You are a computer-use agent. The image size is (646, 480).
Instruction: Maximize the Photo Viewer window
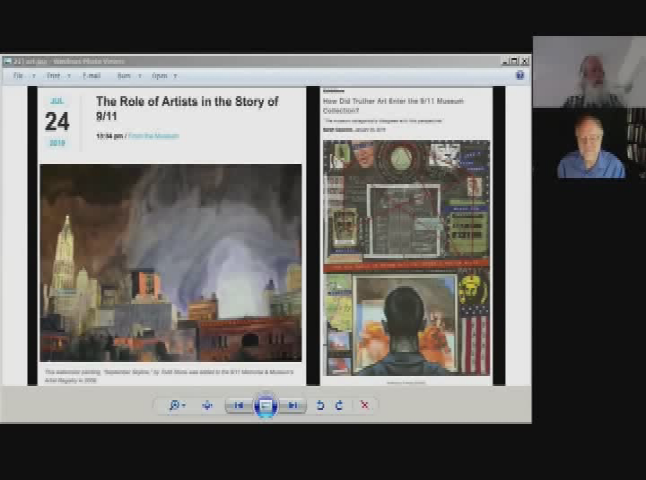click(x=515, y=61)
